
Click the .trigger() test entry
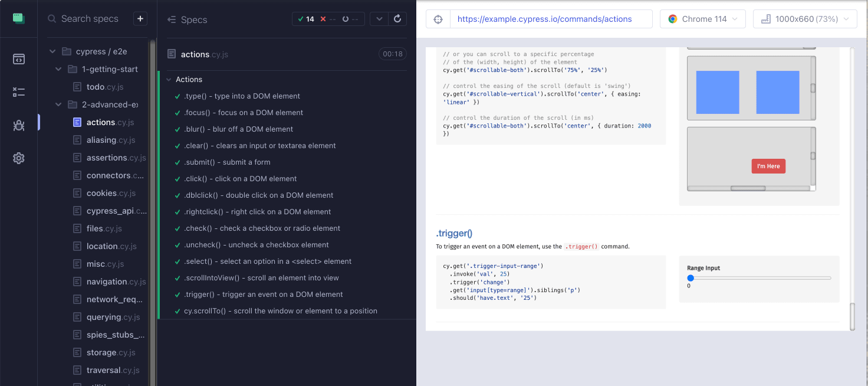[x=263, y=295]
